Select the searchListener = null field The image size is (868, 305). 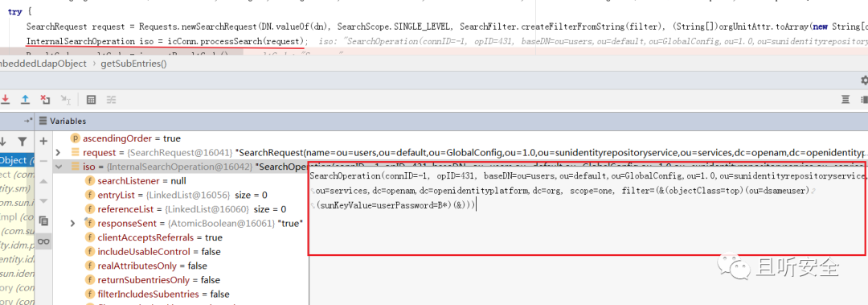(x=135, y=181)
